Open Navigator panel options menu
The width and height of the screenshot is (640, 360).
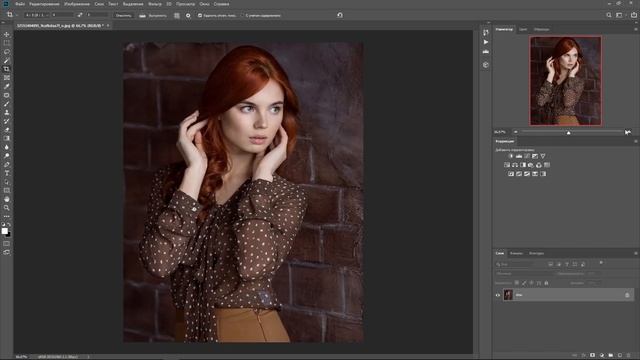[636, 29]
